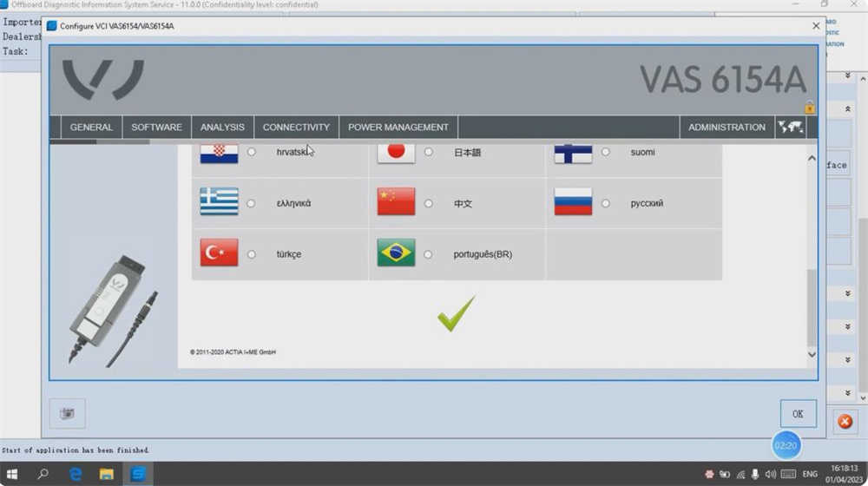Click the taskbar clock and date
This screenshot has height=486, width=868.
click(x=845, y=474)
